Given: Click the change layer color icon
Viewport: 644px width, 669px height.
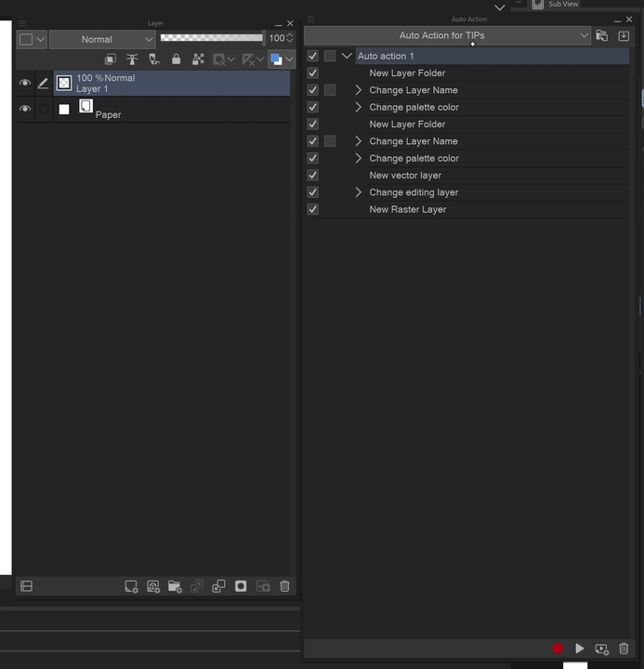Looking at the screenshot, I should [276, 59].
